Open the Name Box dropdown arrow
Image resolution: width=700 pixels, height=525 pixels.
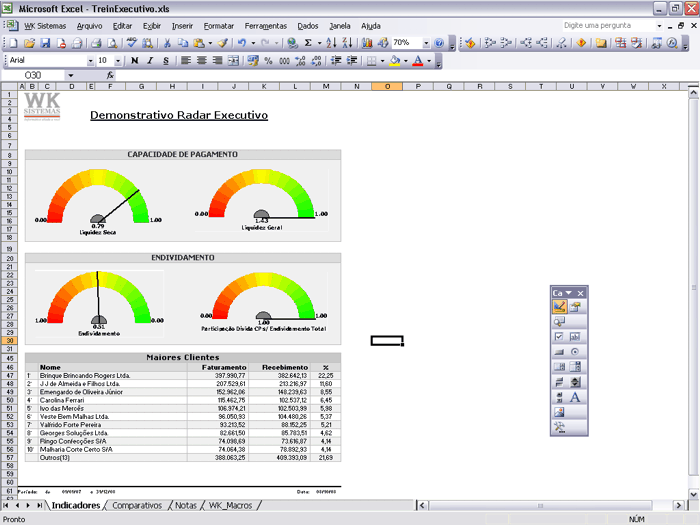point(71,75)
